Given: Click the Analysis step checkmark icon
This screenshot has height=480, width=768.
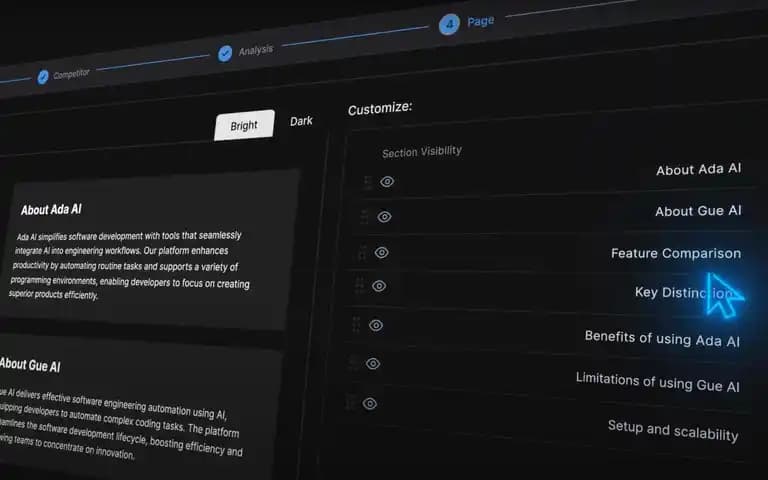Looking at the screenshot, I should (225, 53).
